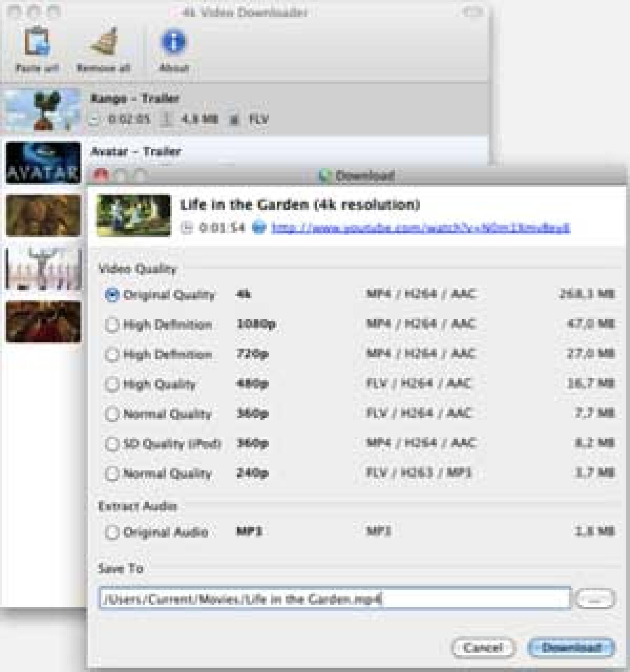The height and width of the screenshot is (672, 630).
Task: Click the '268,3 MB' size value
Action: [586, 294]
